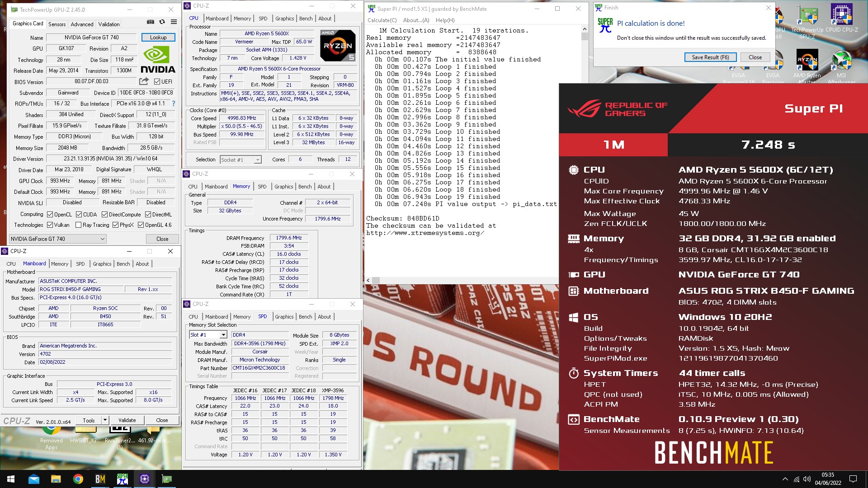Open the Removed Apps desktop icon

click(51, 436)
